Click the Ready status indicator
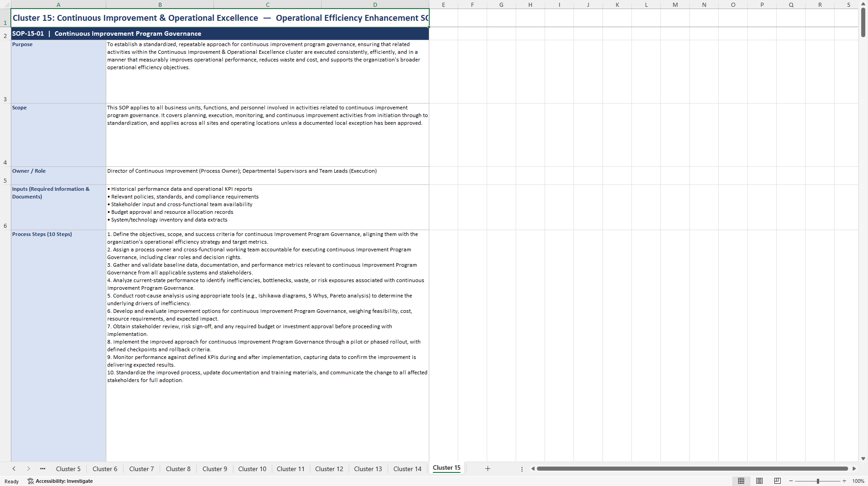Screen dimensions: 868x486 12,481
